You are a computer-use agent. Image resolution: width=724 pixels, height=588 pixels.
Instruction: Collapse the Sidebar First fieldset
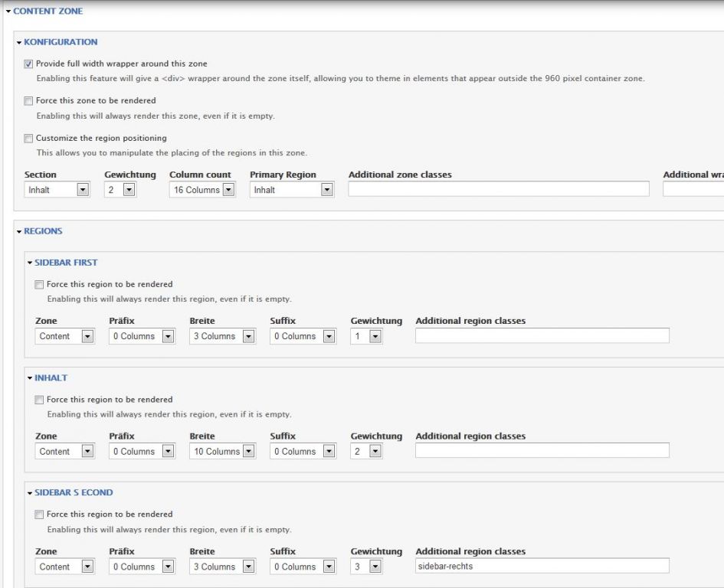tap(66, 263)
